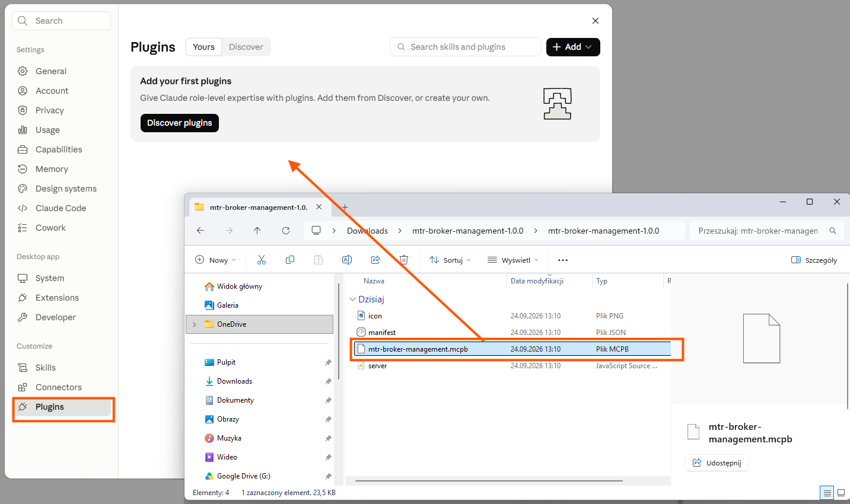850x504 pixels.
Task: Collapse the Dzisiaj group
Action: pos(352,299)
